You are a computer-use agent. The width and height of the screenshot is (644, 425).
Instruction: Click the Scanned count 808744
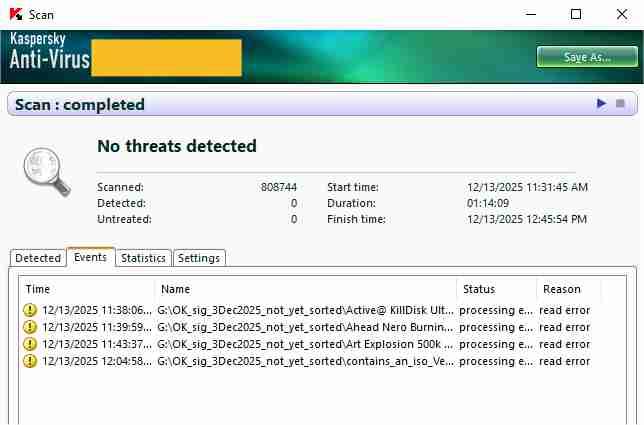279,187
